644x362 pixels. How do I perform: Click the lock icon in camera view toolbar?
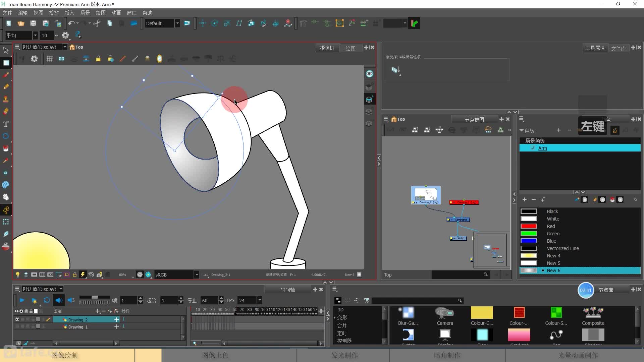pos(98,59)
